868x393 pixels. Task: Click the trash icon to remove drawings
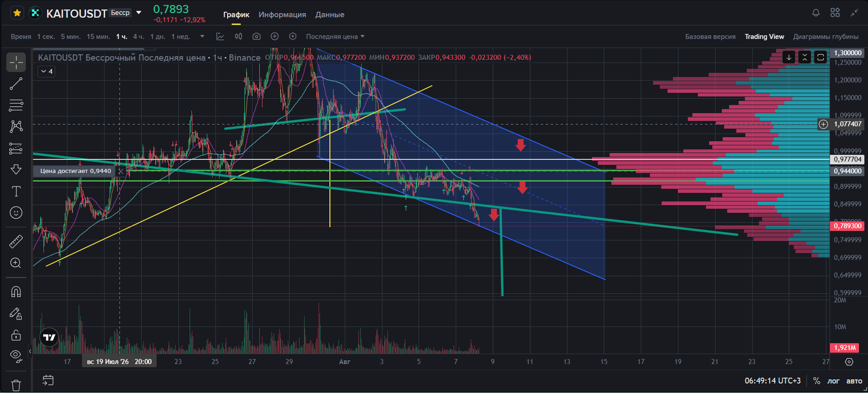(16, 385)
